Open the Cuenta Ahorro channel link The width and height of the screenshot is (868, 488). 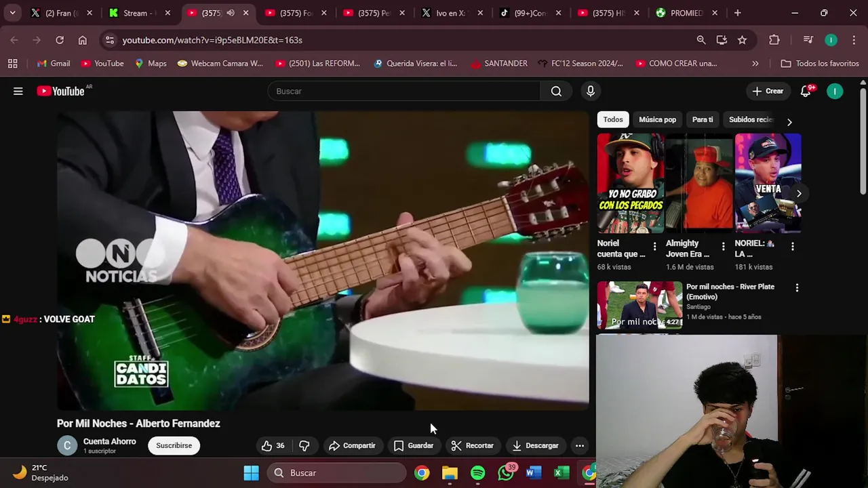tap(109, 441)
